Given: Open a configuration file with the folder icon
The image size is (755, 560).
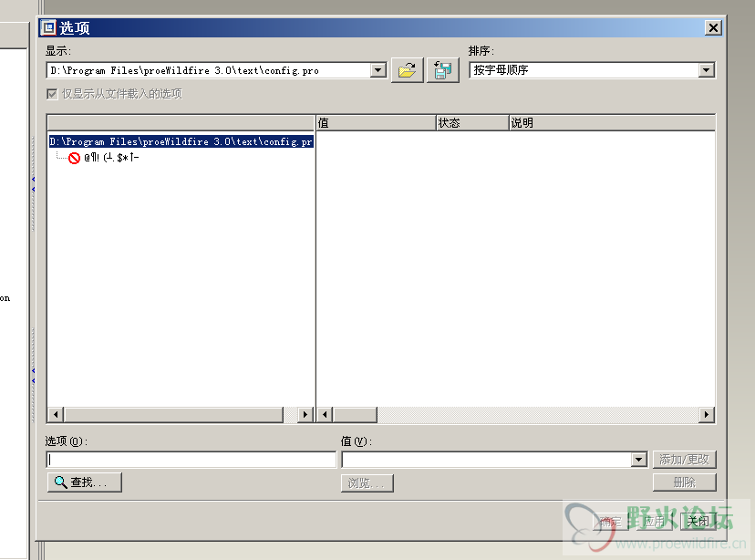Looking at the screenshot, I should [408, 70].
